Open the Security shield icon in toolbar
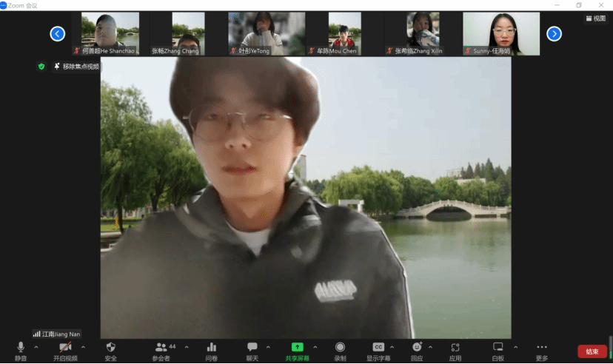Viewport: 613px width, 364px height. (110, 351)
